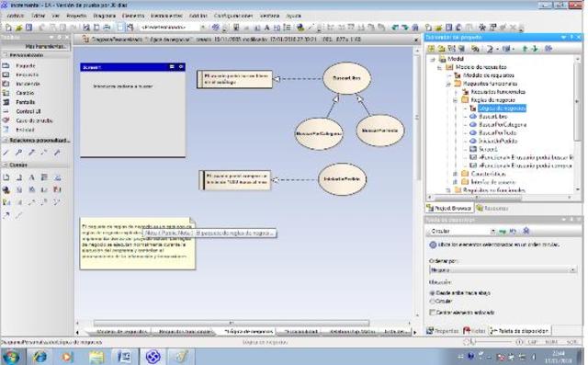Select the Paquete toolbox item
This screenshot has height=365, width=588.
[26, 65]
